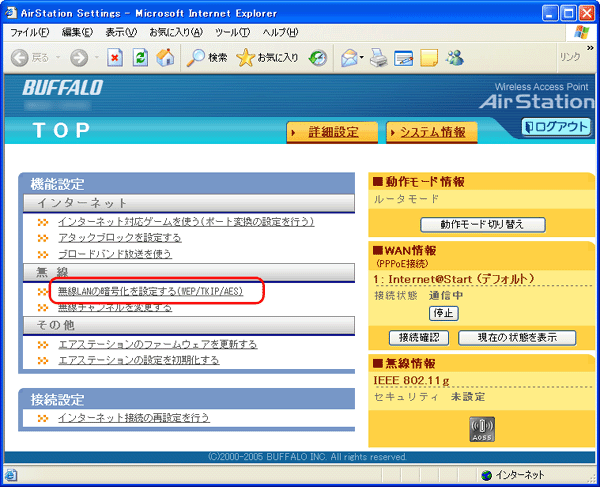Click the Mail envelope toolbar icon
Image resolution: width=600 pixels, height=487 pixels.
click(349, 58)
